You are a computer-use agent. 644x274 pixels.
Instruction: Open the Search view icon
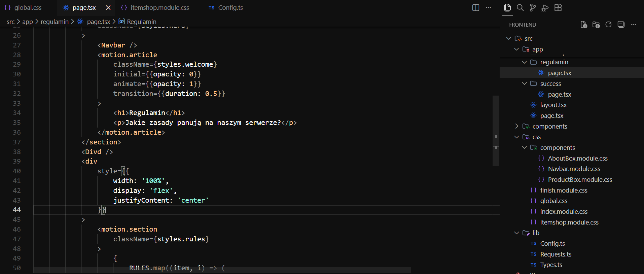(x=520, y=8)
